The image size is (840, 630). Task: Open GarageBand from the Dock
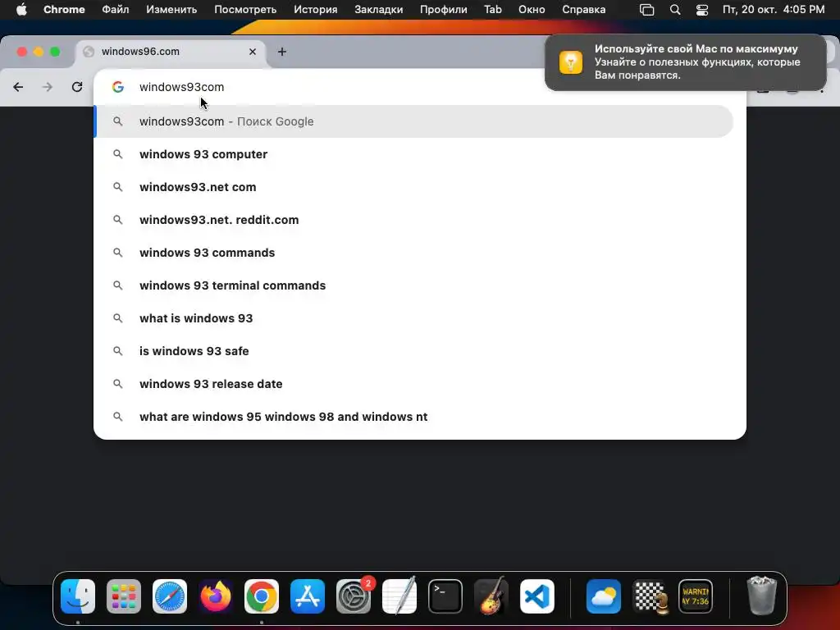tap(491, 596)
